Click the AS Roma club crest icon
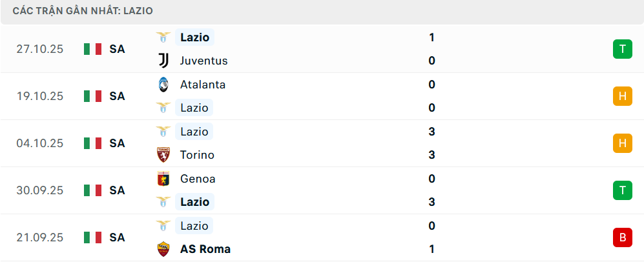644x262 pixels. pos(163,249)
